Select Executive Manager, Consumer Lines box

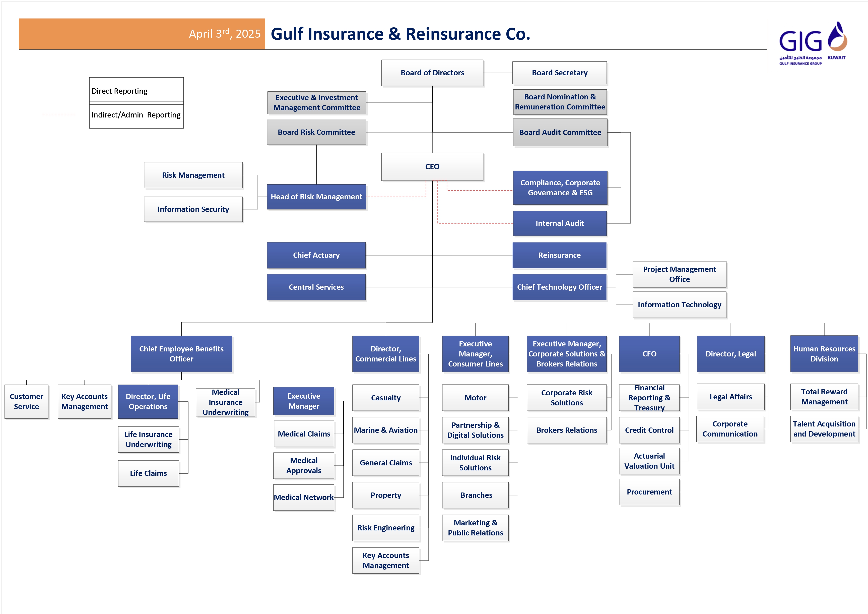tap(475, 353)
